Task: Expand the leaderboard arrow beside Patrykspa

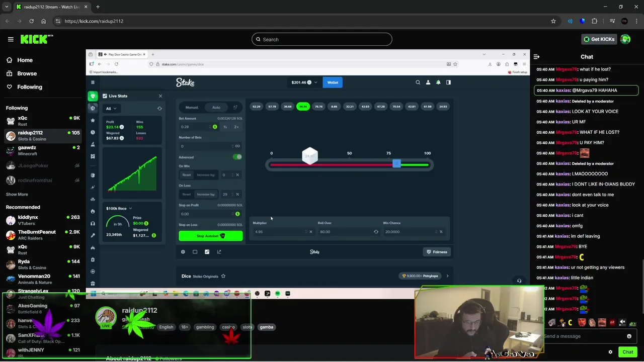Action: point(447,276)
